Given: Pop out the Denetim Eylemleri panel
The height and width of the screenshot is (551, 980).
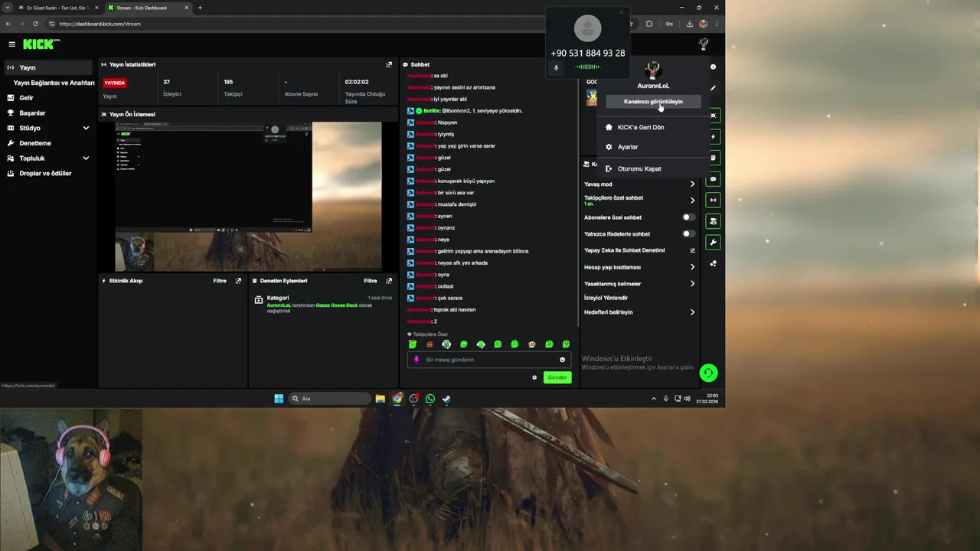Looking at the screenshot, I should point(389,281).
